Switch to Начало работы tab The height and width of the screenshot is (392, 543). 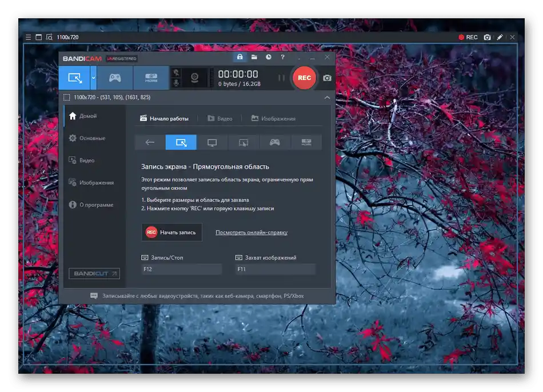[164, 118]
